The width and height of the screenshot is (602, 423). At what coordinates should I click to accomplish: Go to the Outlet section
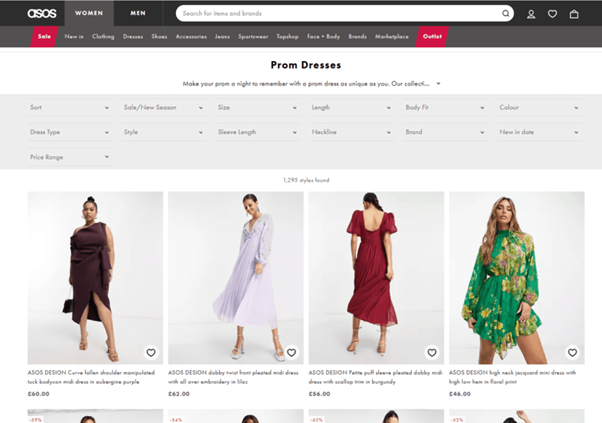432,36
